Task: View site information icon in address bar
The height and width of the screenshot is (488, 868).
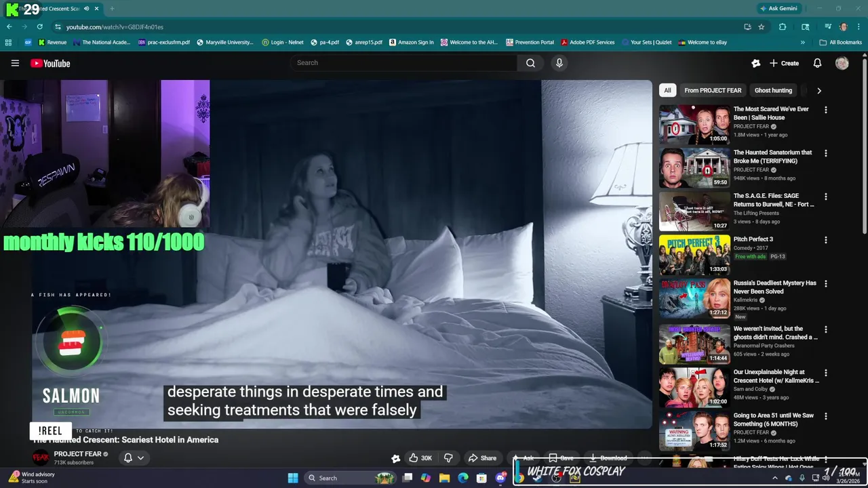Action: click(58, 26)
